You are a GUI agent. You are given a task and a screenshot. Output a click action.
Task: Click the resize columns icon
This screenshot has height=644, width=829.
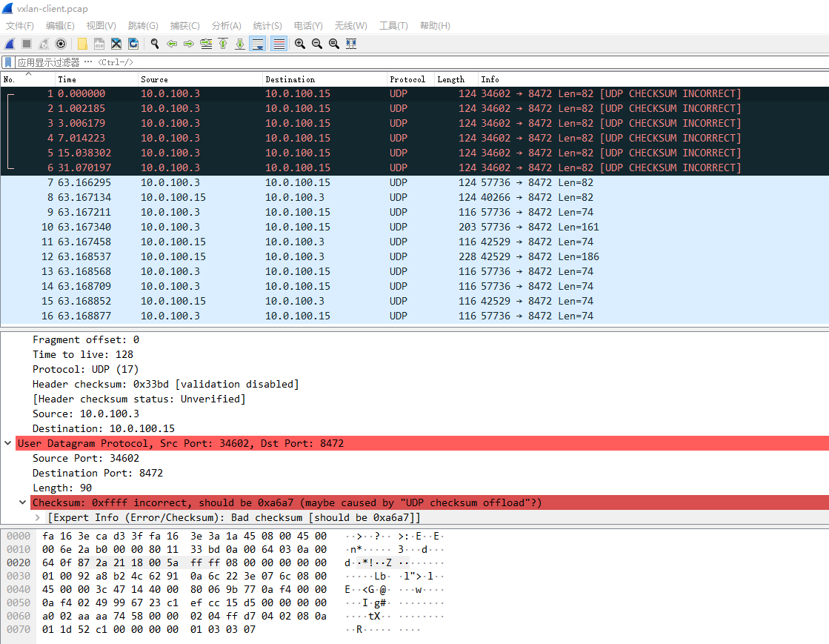point(351,44)
